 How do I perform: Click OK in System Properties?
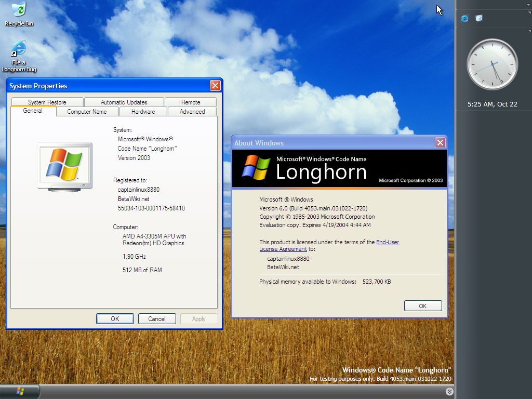pyautogui.click(x=115, y=319)
